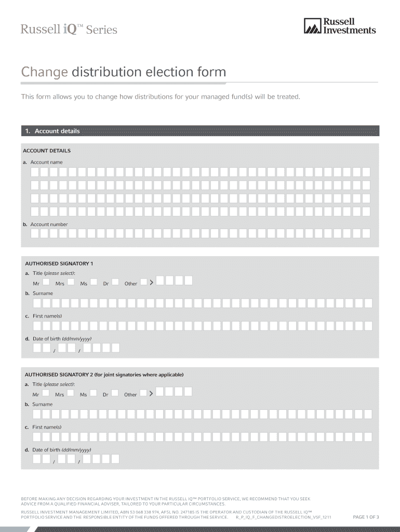The width and height of the screenshot is (400, 532).
Task: Select the Ms checkbox for Authorised Signatory 1
Action: click(94, 282)
